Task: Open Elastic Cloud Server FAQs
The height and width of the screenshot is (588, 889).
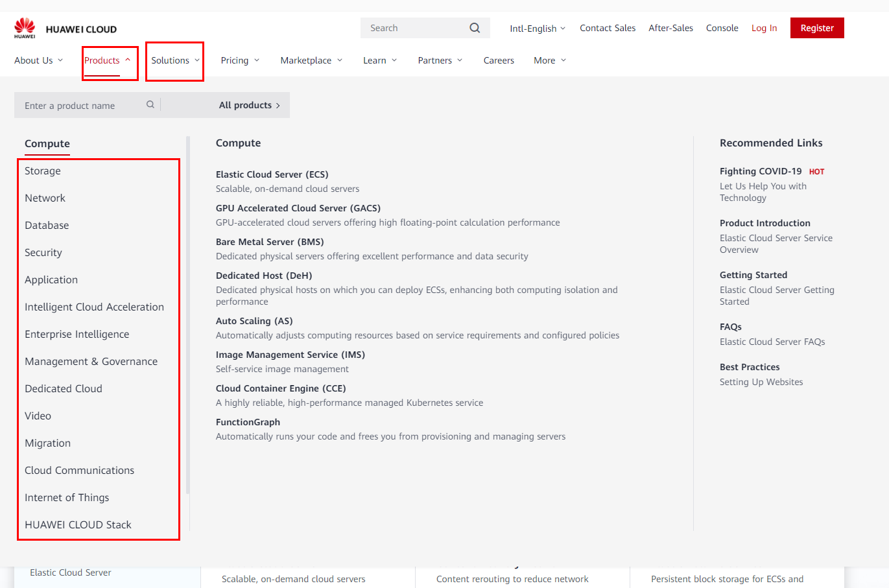Action: pos(772,342)
